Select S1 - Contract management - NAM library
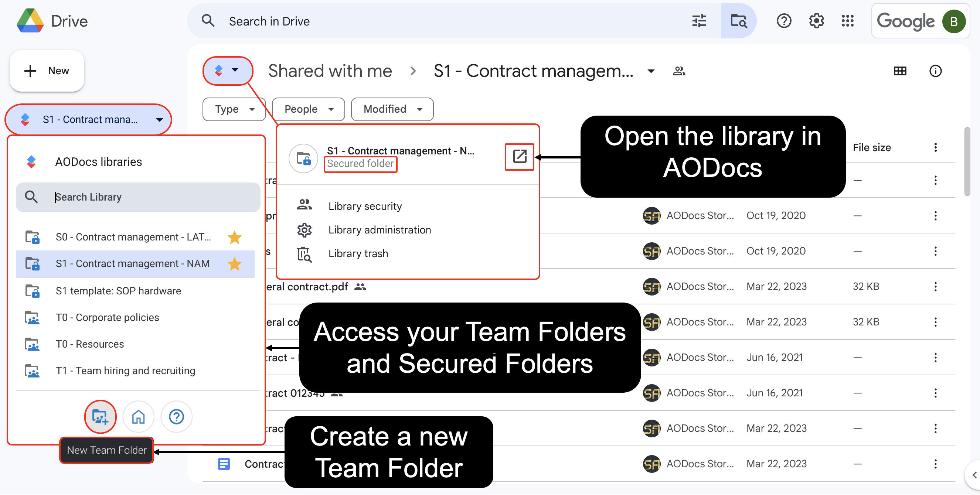The image size is (980, 495). pyautogui.click(x=135, y=264)
